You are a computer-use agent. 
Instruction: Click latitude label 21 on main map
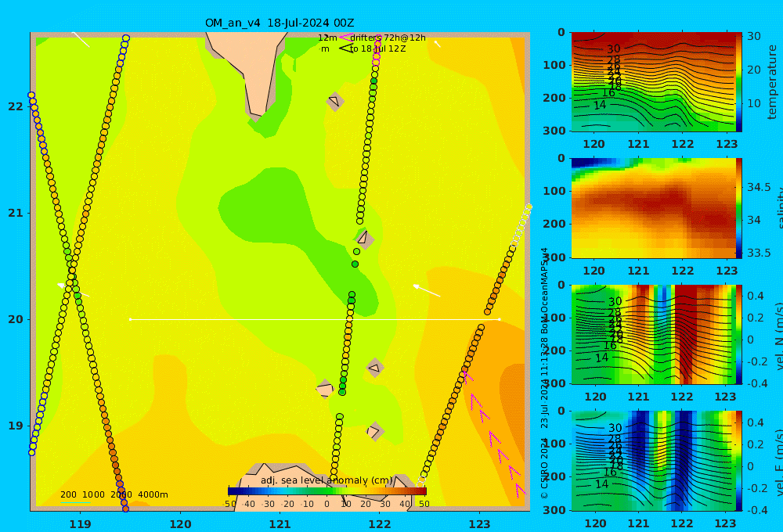(x=16, y=213)
